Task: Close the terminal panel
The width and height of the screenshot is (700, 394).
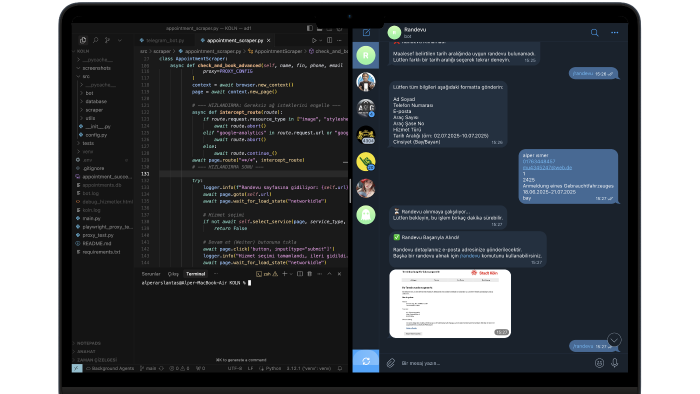Action: [x=339, y=274]
